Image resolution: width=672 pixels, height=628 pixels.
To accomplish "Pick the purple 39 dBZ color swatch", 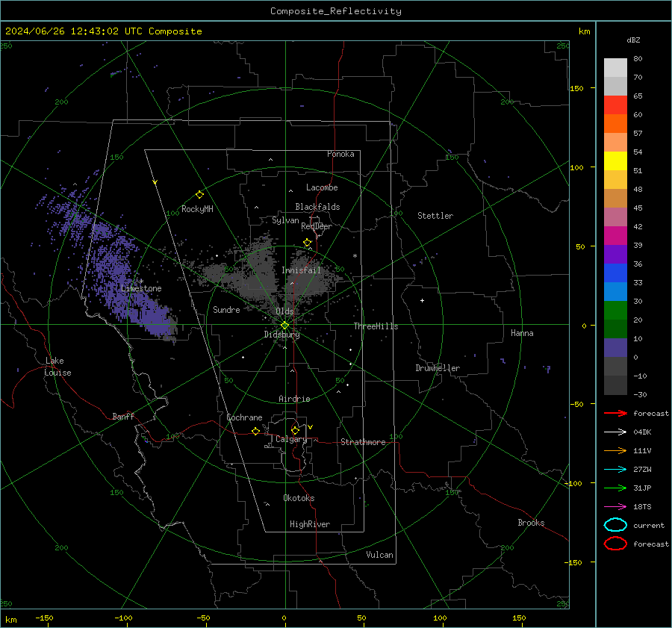I will 615,254.
